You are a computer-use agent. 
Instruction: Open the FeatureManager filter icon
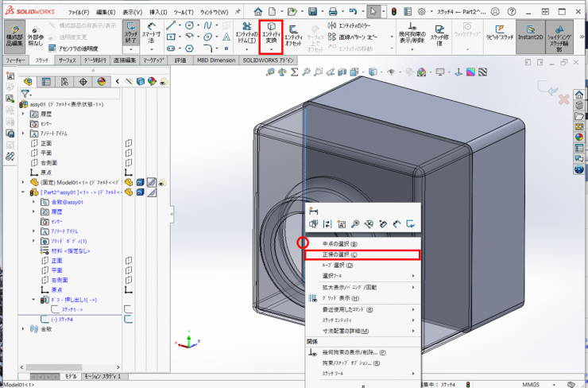click(x=25, y=93)
